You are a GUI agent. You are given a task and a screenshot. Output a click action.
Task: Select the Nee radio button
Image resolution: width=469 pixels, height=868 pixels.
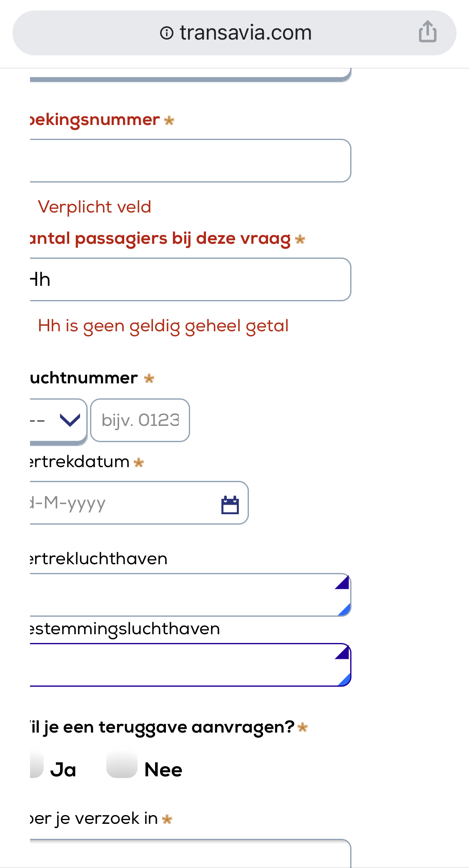click(x=122, y=763)
